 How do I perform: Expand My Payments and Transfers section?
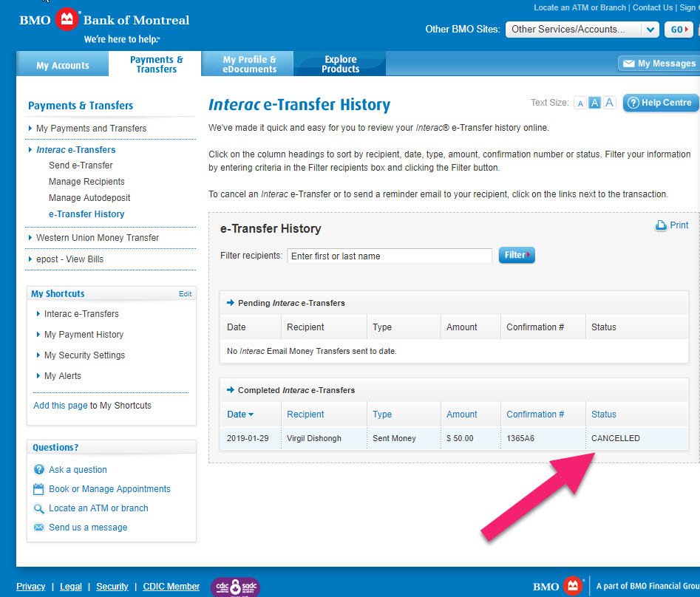91,129
